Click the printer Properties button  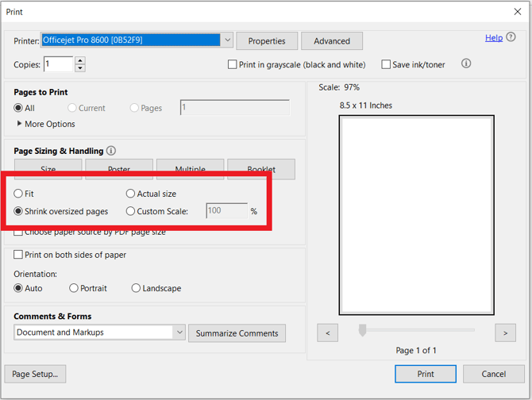[x=266, y=41]
